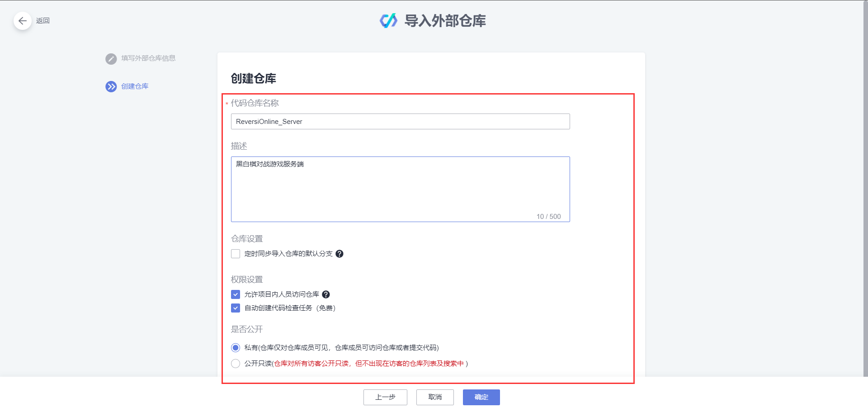Click the ReversiOnline_Server name input field
This screenshot has width=868, height=417.
coord(400,121)
